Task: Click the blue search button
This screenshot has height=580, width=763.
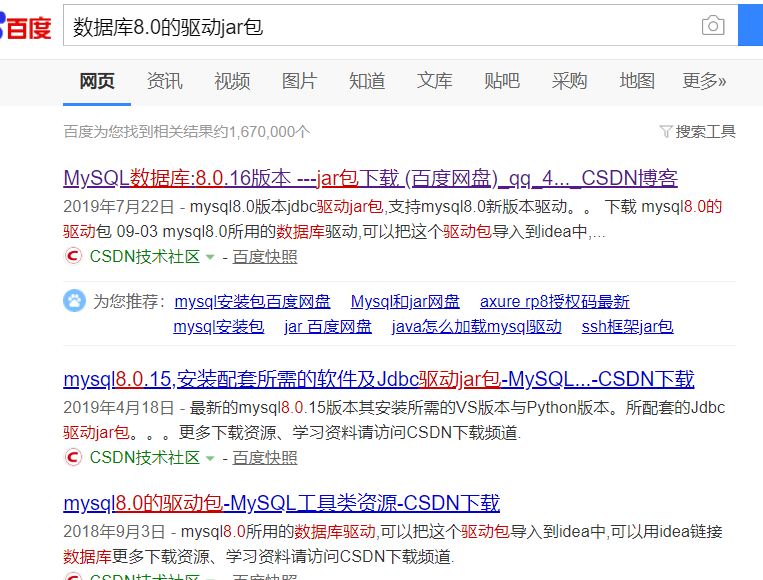Action: 750,25
